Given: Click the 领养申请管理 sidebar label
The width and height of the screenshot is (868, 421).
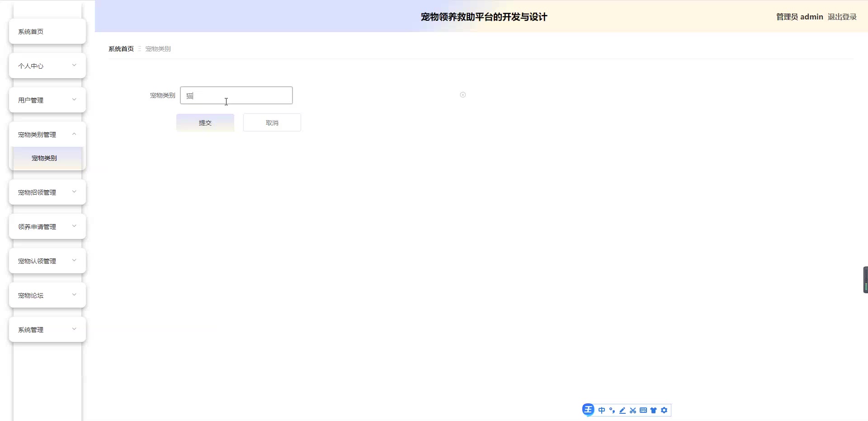Looking at the screenshot, I should point(37,227).
